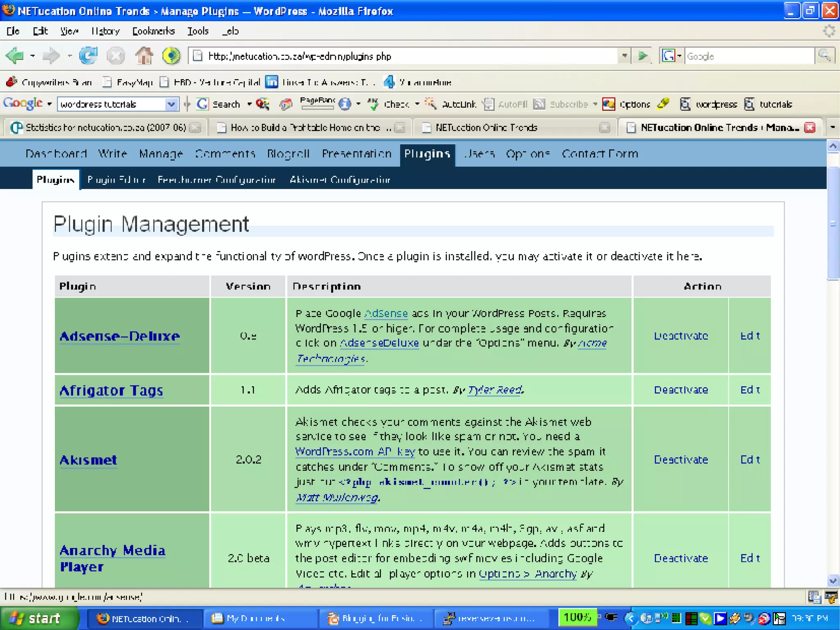Open the Bookmarks menu
Image resolution: width=840 pixels, height=630 pixels.
click(x=153, y=31)
